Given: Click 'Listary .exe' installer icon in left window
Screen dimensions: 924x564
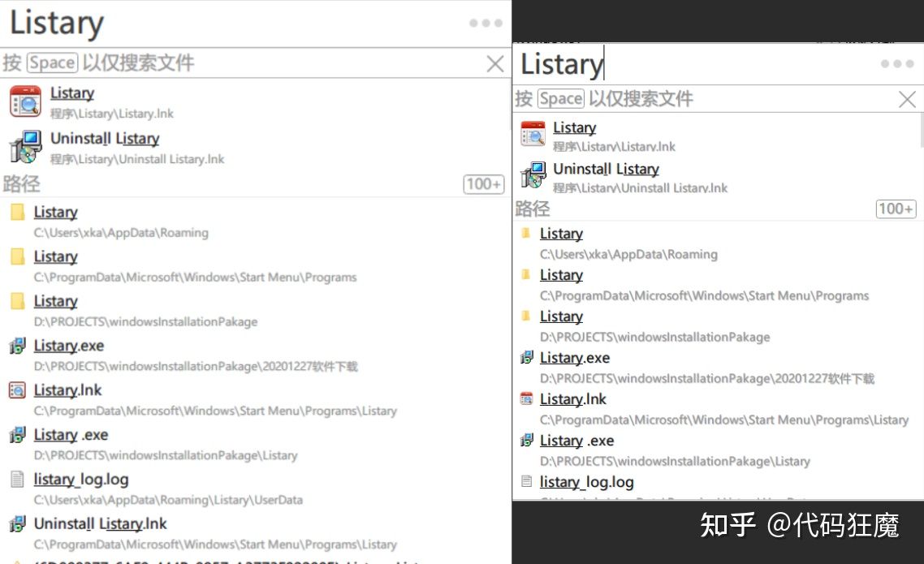Looking at the screenshot, I should [x=18, y=434].
